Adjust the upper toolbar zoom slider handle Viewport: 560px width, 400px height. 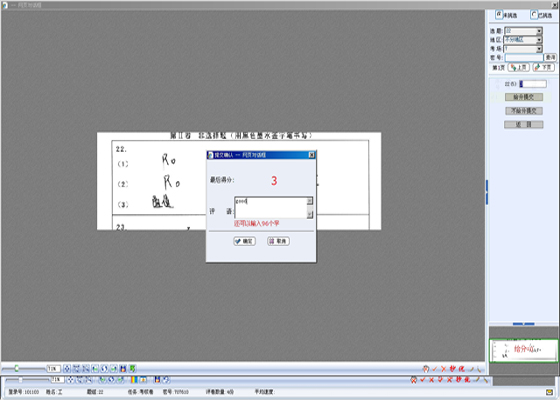[16, 368]
